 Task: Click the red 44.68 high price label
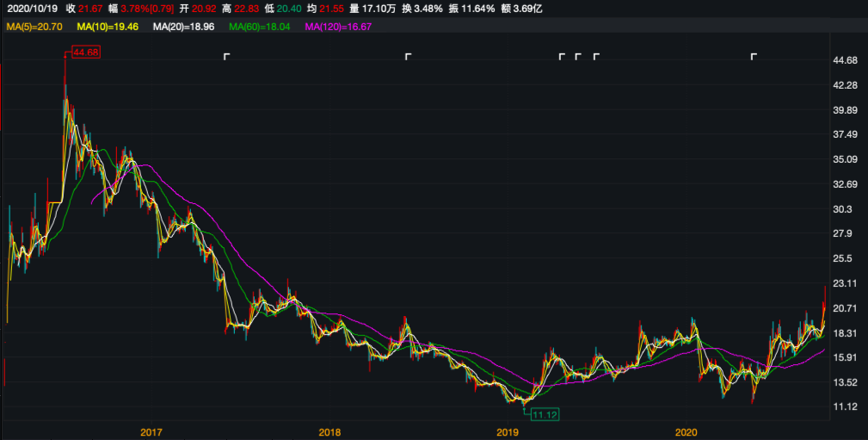coord(86,52)
